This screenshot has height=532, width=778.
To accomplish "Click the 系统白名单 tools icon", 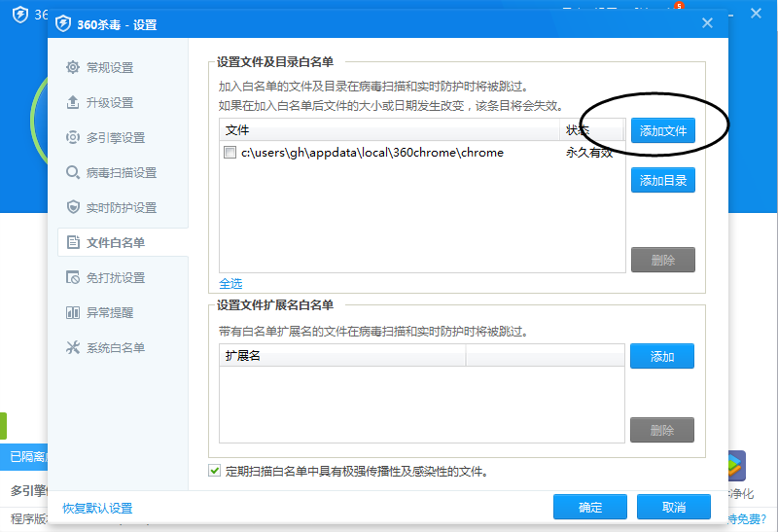I will coord(73,347).
